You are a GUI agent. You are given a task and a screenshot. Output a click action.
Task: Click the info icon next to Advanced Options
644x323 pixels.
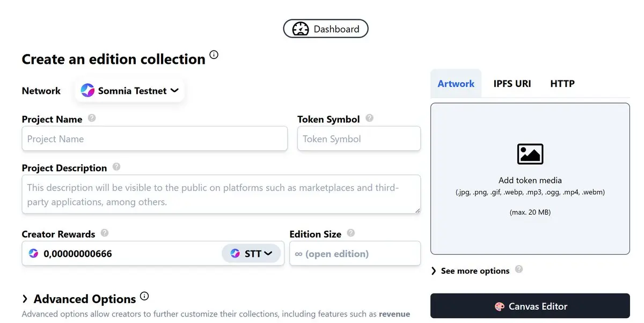point(144,296)
